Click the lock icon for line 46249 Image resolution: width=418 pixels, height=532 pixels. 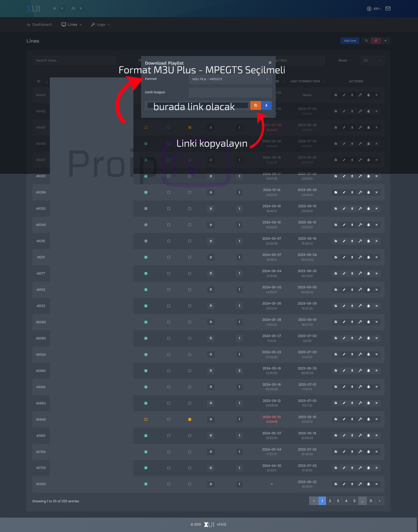368,225
